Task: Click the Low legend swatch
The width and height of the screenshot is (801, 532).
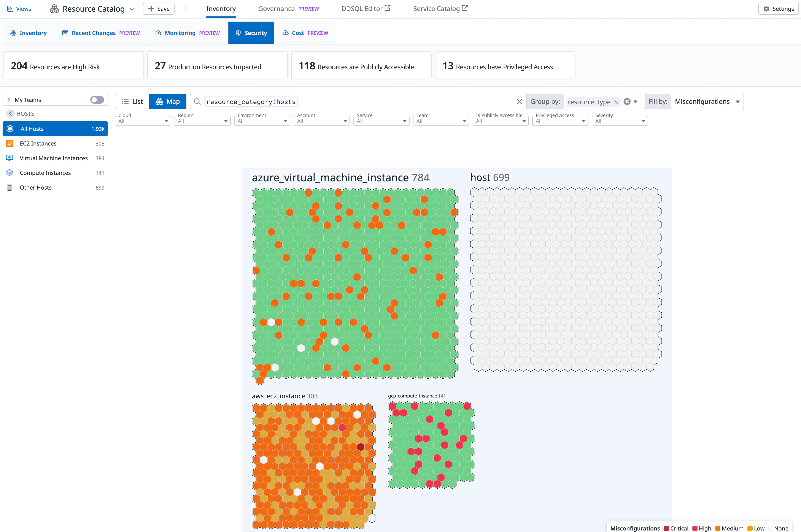Action: pyautogui.click(x=750, y=528)
